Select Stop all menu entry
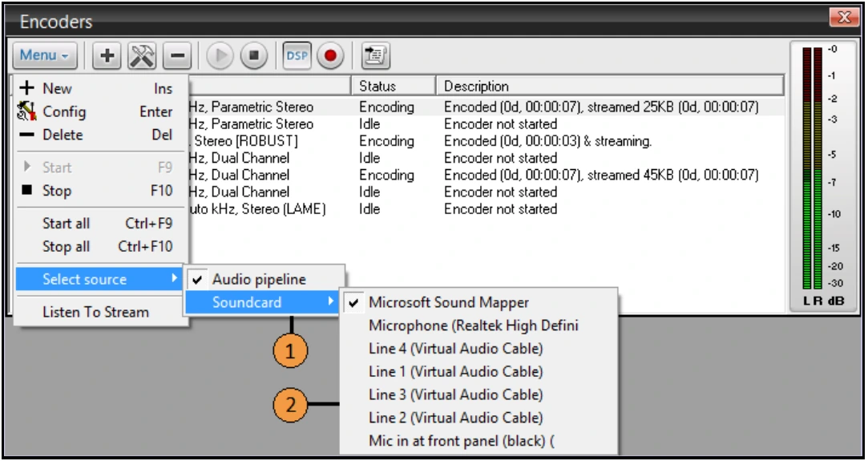Screen dimensions: 868x461 pos(101,247)
